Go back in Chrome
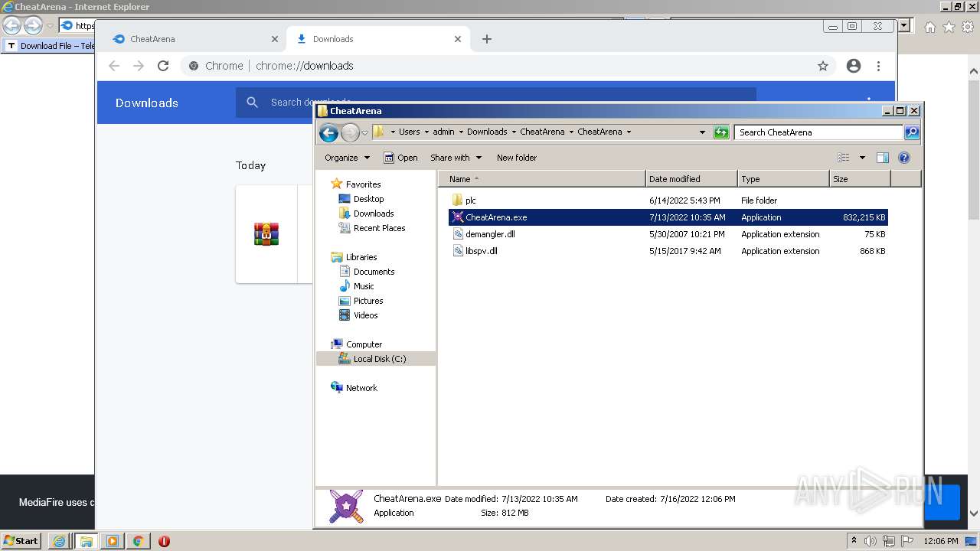 click(114, 66)
